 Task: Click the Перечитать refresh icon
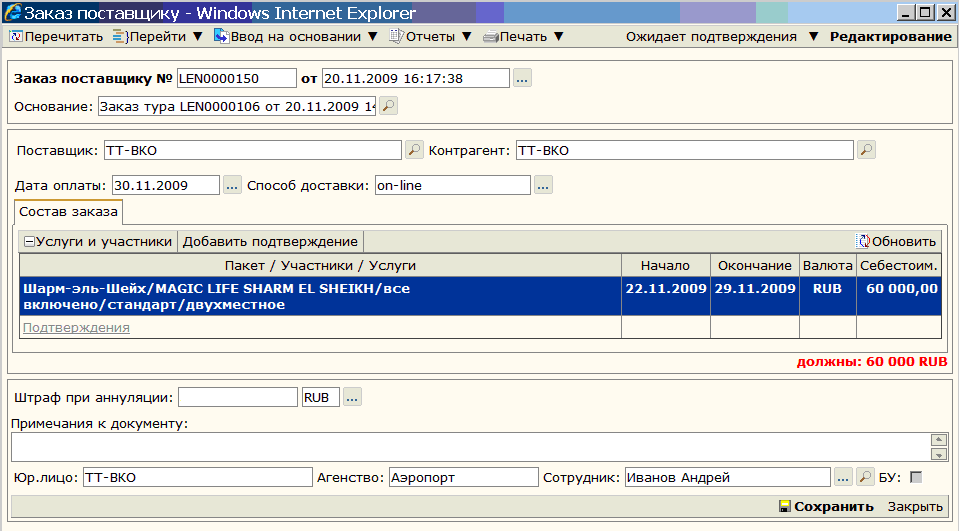click(x=16, y=37)
